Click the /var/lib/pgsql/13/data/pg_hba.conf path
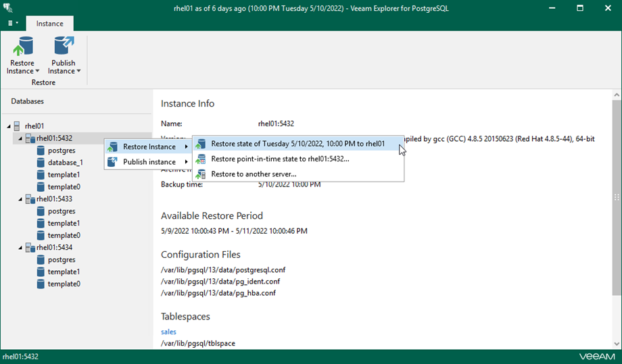This screenshot has width=622, height=364. coord(218,293)
